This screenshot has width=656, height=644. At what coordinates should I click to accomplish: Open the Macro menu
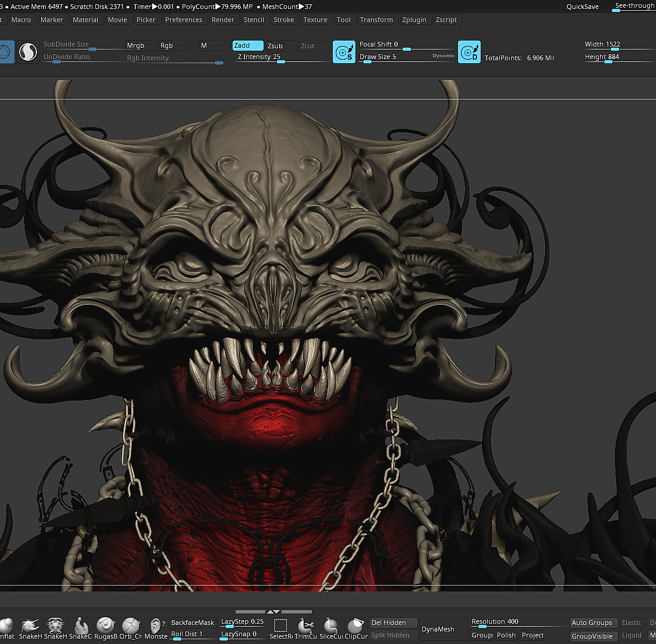pos(21,20)
